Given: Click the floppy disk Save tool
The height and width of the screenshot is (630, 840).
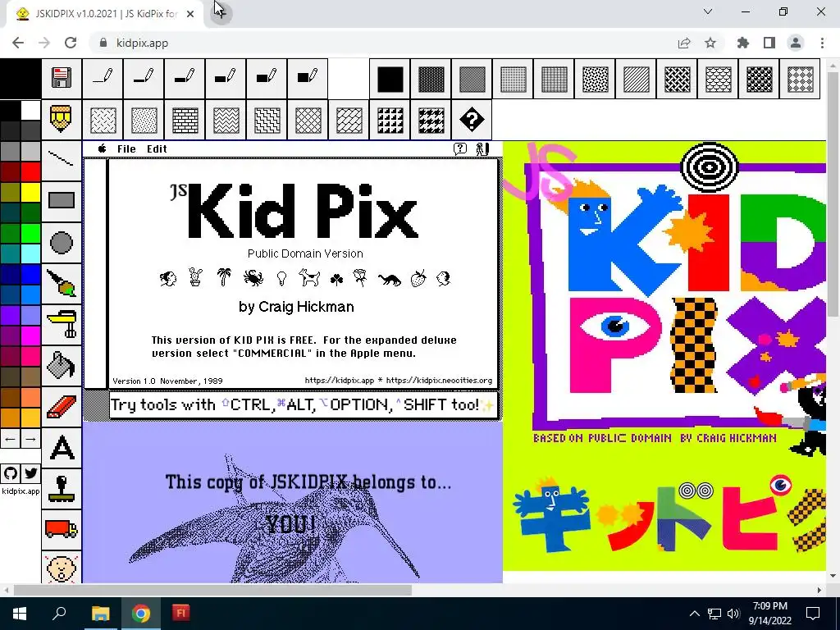Looking at the screenshot, I should pos(62,78).
